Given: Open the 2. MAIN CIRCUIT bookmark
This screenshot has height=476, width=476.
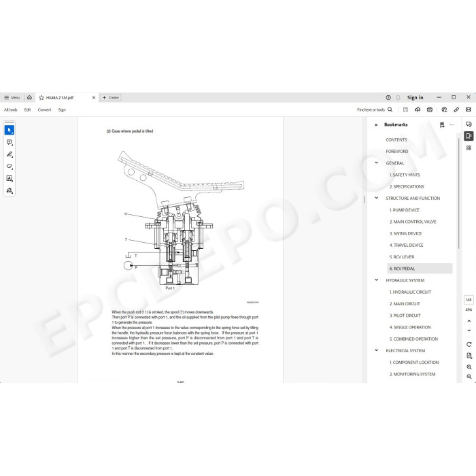Looking at the screenshot, I should (405, 303).
